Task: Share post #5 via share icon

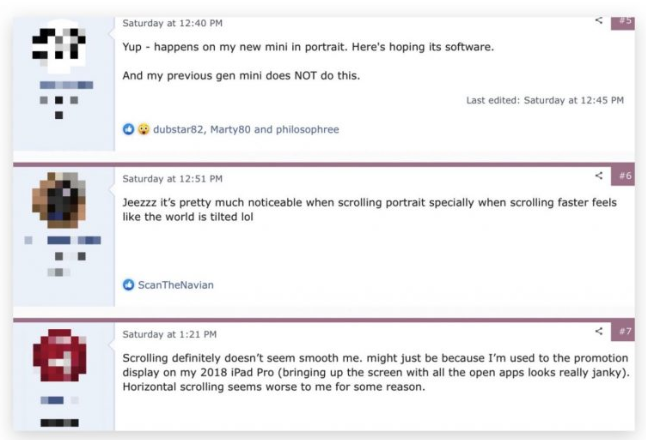Action: click(599, 20)
